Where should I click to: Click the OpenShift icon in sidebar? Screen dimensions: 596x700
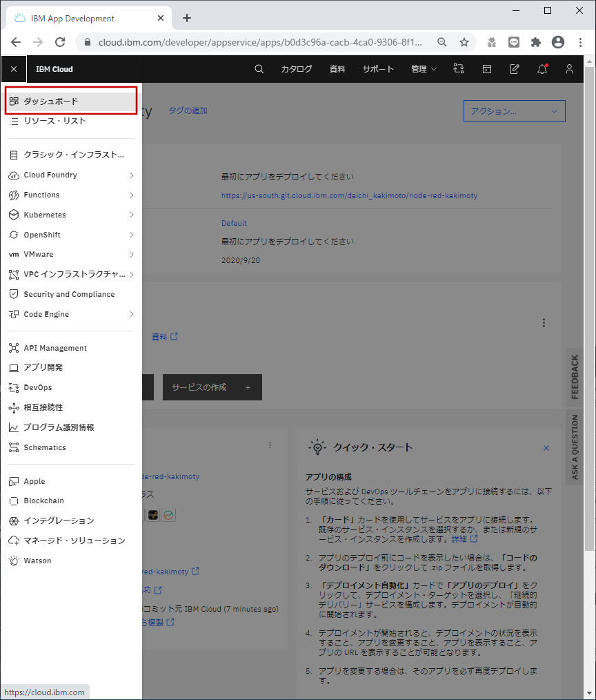(x=14, y=235)
